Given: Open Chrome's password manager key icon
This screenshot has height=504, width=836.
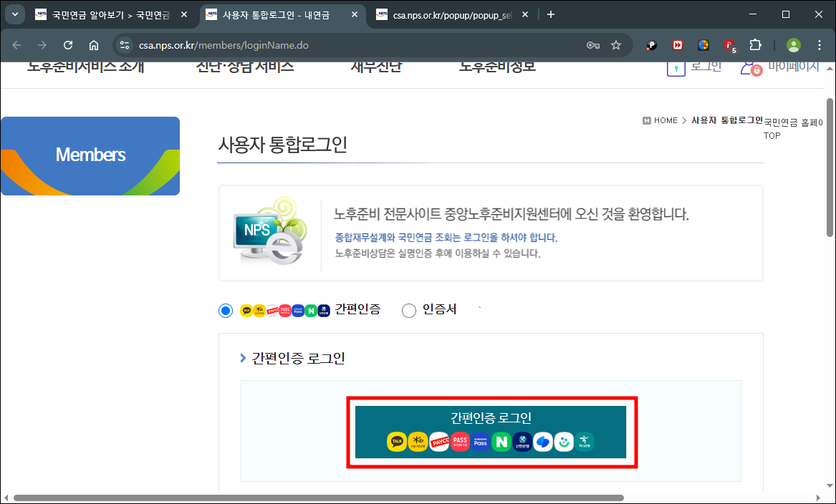Looking at the screenshot, I should click(x=592, y=44).
